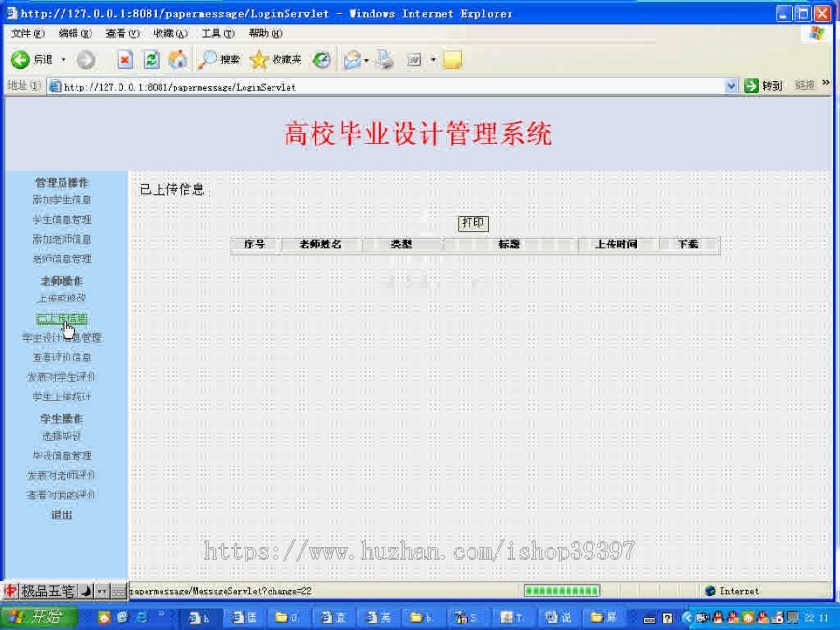Viewport: 840px width, 630px height.
Task: Open the 老师信息管理 sidebar link
Action: 62,259
